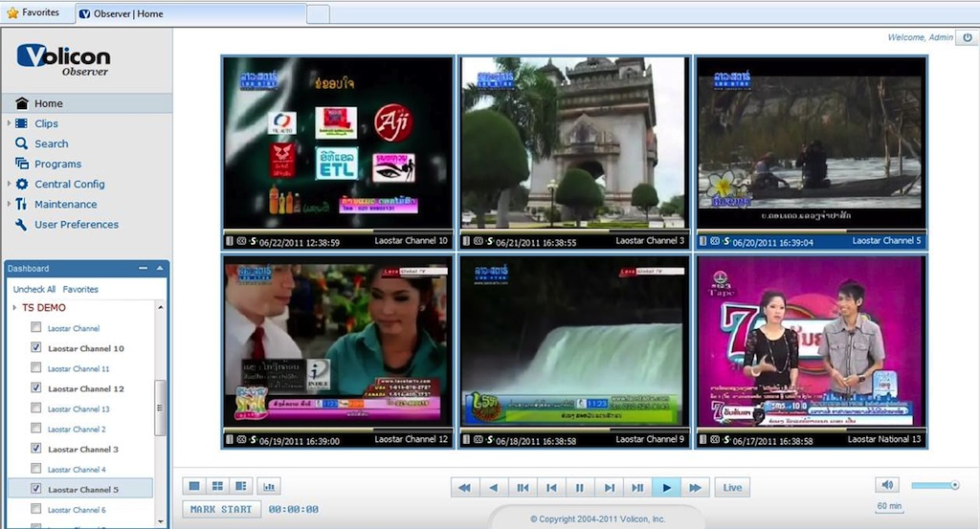This screenshot has height=529, width=980.
Task: Open User Preferences in the sidebar
Action: click(77, 225)
